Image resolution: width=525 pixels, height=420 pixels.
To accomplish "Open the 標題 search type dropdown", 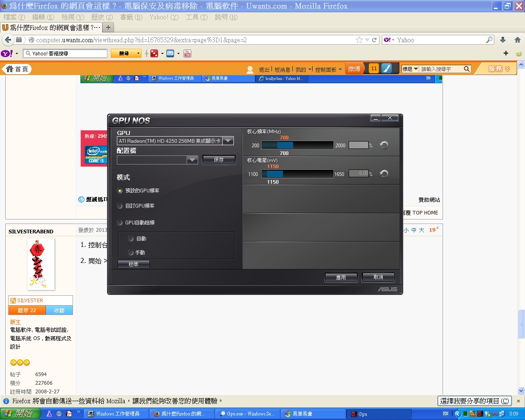I will pyautogui.click(x=410, y=69).
